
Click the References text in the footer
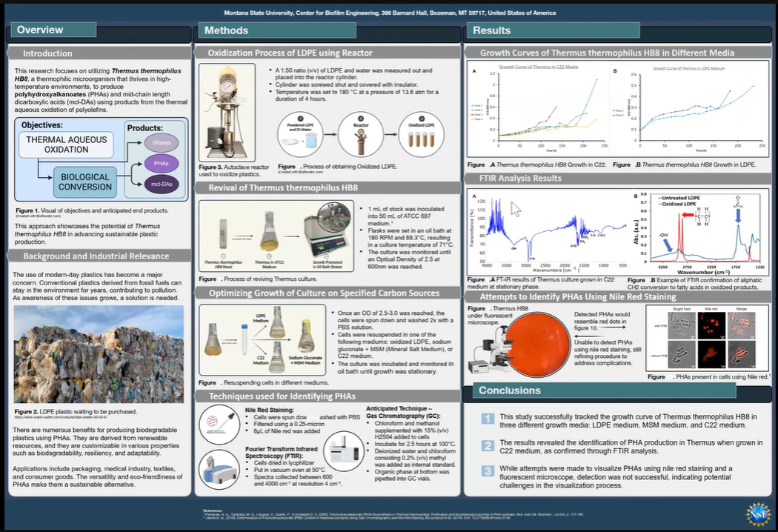[x=393, y=514]
